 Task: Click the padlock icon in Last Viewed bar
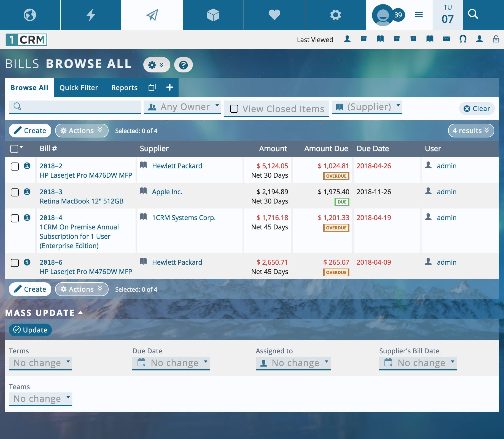[x=496, y=39]
